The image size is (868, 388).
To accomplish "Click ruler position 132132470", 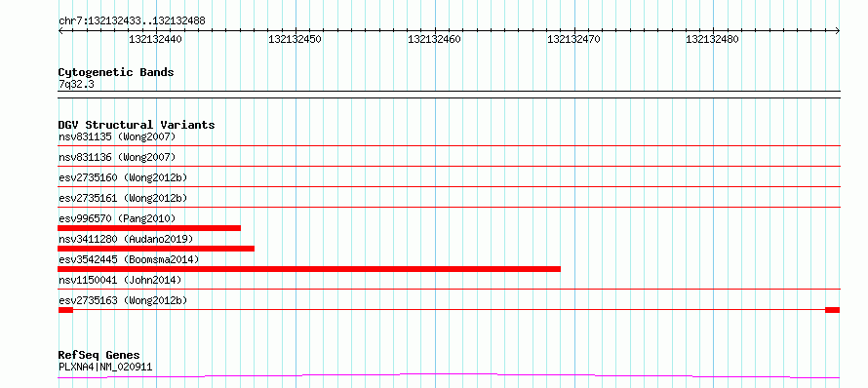I will [x=573, y=39].
